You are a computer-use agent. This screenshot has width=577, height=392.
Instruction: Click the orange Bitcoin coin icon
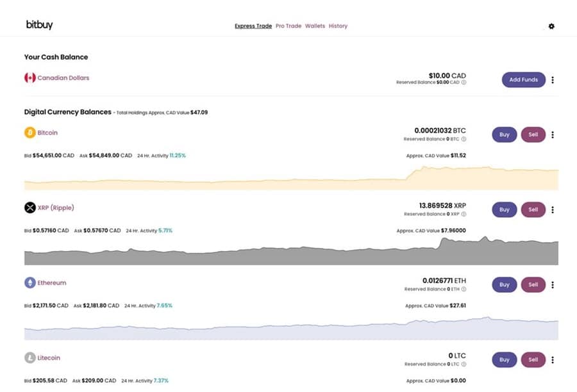pyautogui.click(x=29, y=133)
